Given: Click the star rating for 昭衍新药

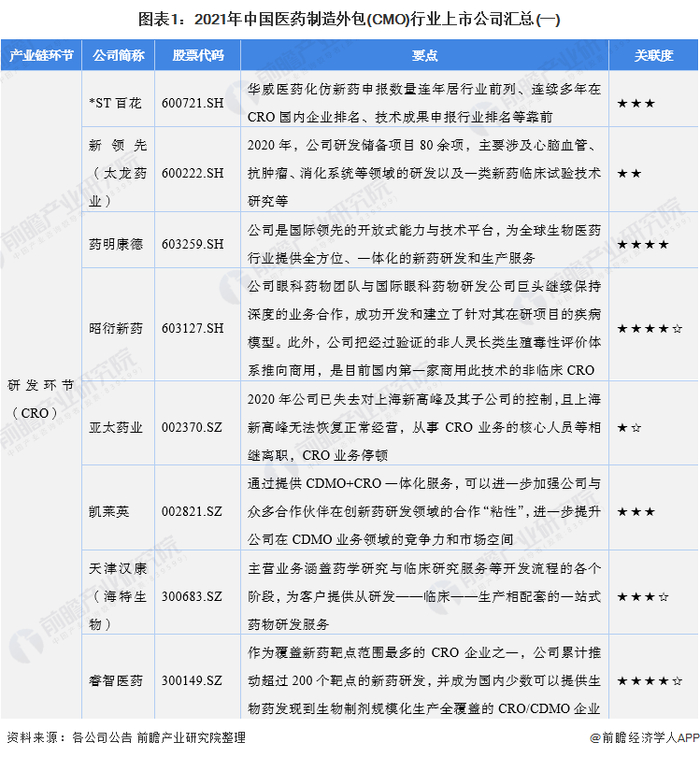Looking at the screenshot, I should [649, 329].
